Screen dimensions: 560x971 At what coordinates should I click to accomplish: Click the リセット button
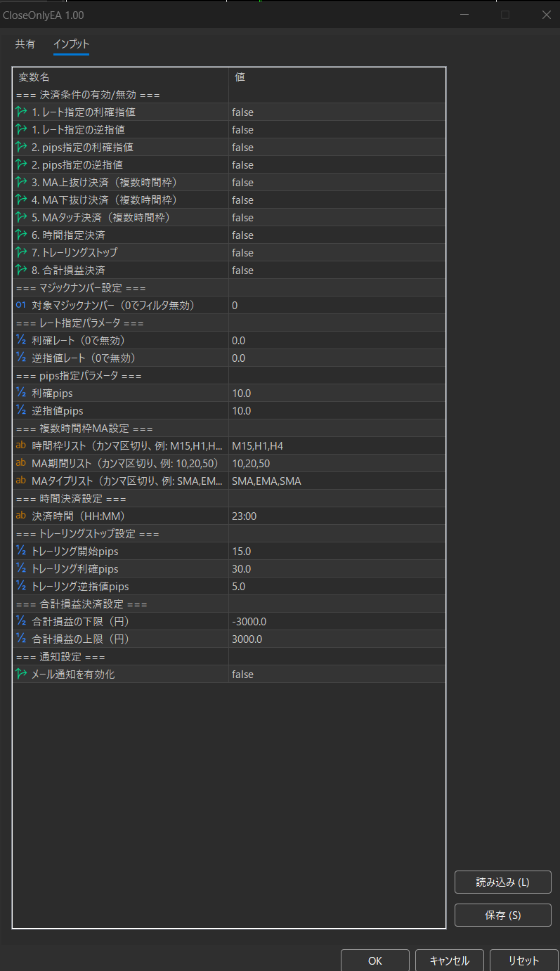[x=523, y=960]
